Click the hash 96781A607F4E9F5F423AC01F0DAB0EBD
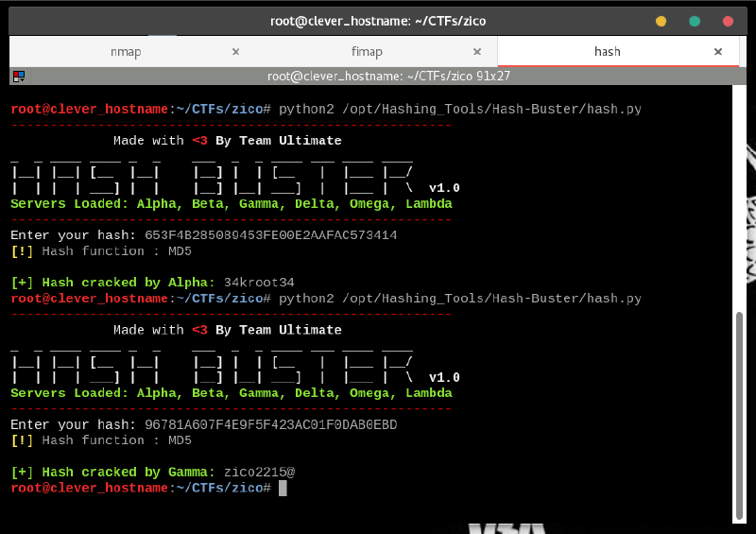This screenshot has height=534, width=756. (270, 425)
